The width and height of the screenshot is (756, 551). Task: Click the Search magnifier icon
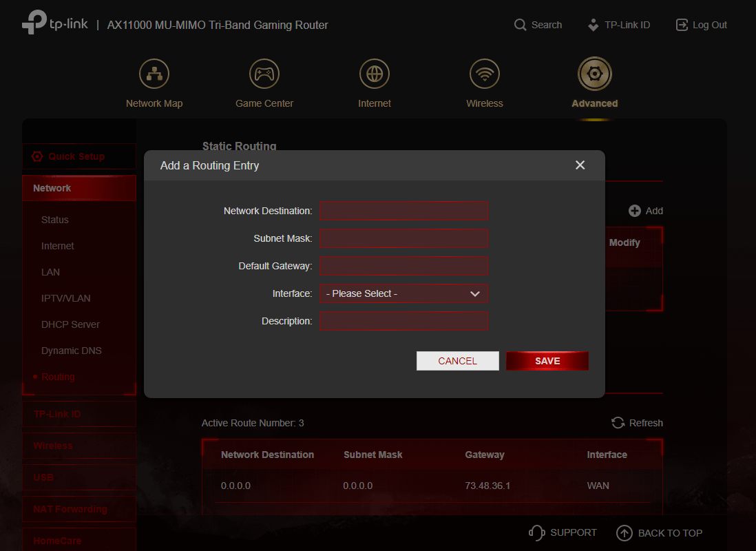point(521,25)
